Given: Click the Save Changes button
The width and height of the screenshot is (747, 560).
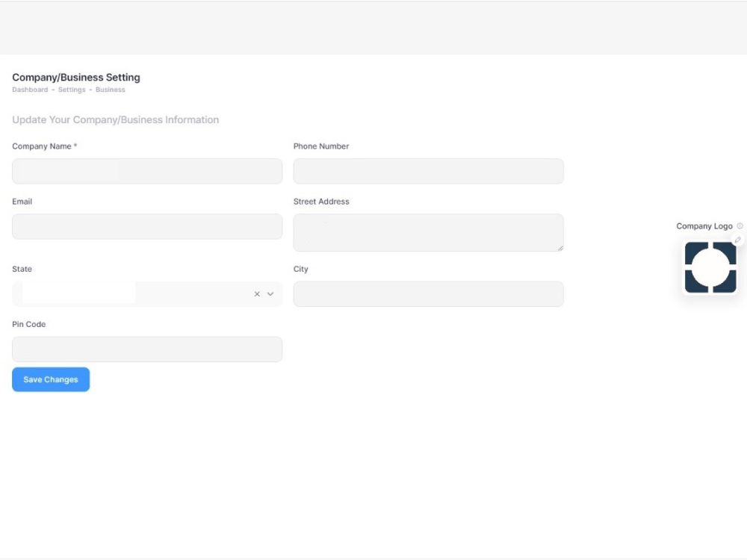Looking at the screenshot, I should coord(51,379).
